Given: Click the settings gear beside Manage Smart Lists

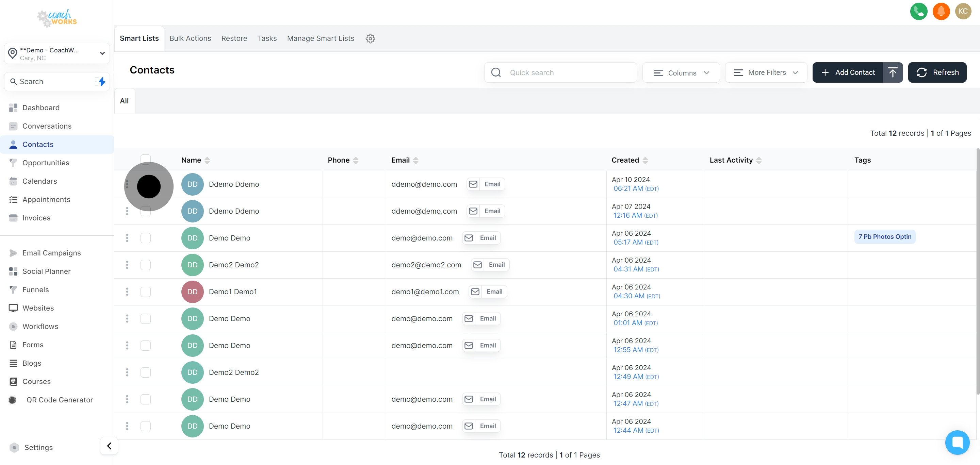Looking at the screenshot, I should point(370,38).
